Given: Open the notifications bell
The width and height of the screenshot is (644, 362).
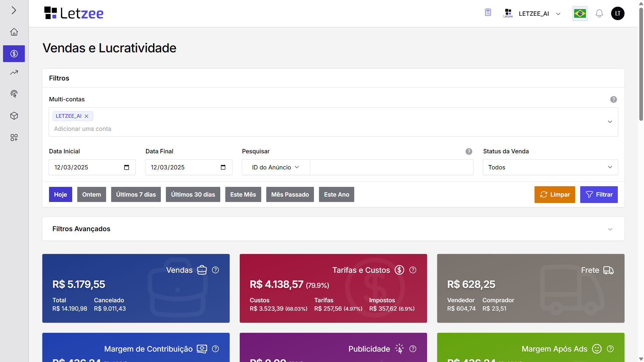Looking at the screenshot, I should (x=599, y=13).
